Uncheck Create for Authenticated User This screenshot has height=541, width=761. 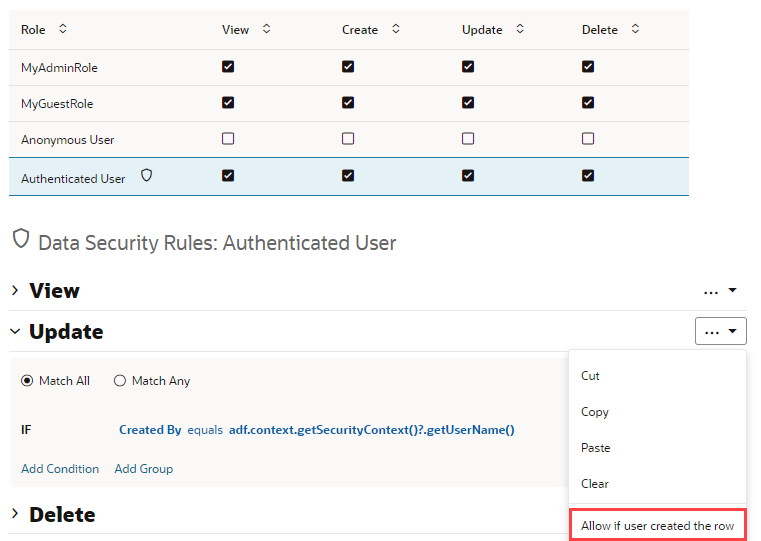tap(348, 175)
